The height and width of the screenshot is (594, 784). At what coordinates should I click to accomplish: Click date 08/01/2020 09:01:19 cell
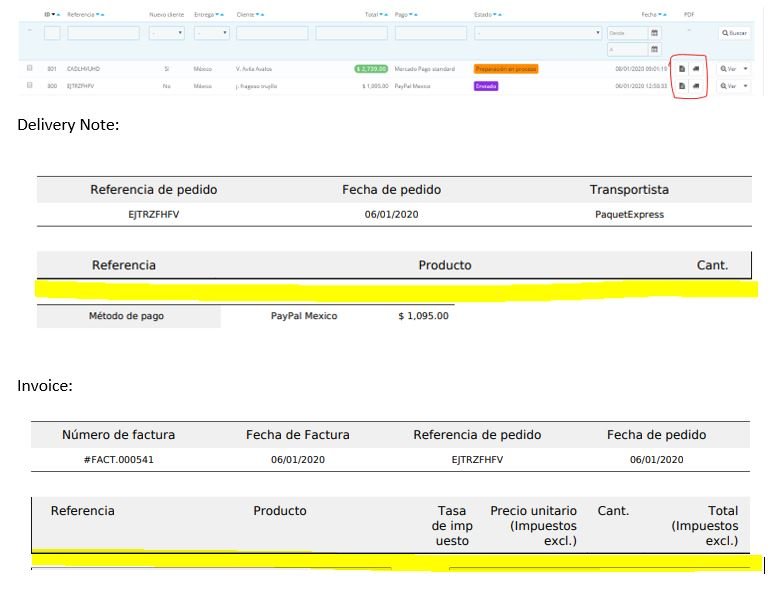tap(641, 69)
